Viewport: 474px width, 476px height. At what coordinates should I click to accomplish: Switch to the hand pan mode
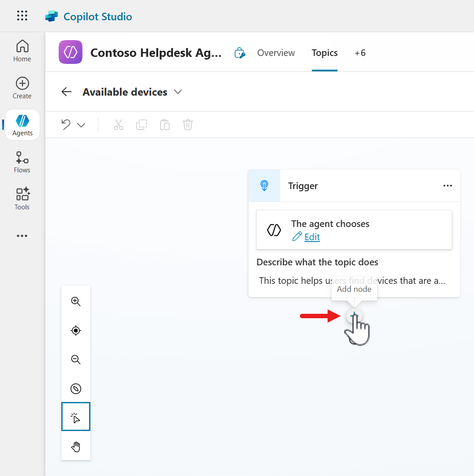click(76, 447)
